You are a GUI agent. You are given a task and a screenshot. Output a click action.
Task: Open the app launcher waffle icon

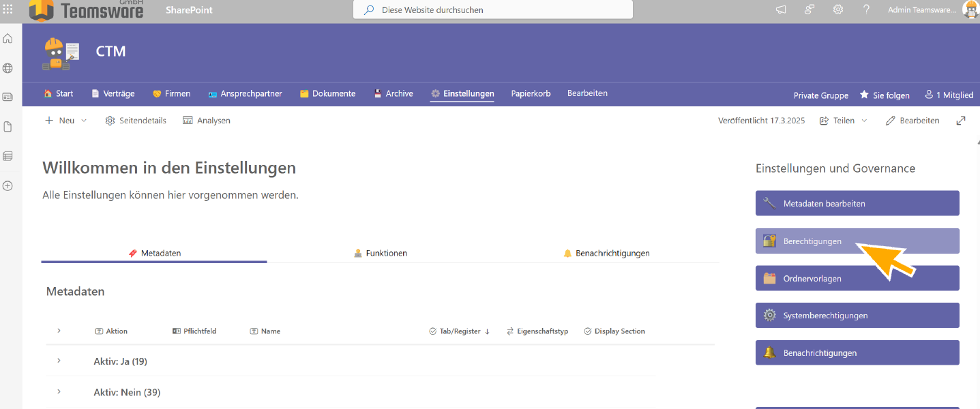[x=8, y=10]
